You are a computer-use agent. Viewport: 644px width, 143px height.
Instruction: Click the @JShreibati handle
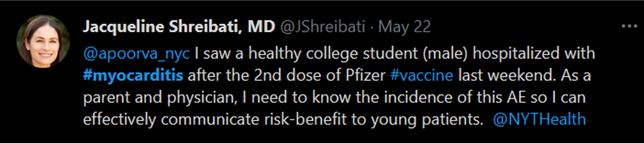tap(323, 26)
